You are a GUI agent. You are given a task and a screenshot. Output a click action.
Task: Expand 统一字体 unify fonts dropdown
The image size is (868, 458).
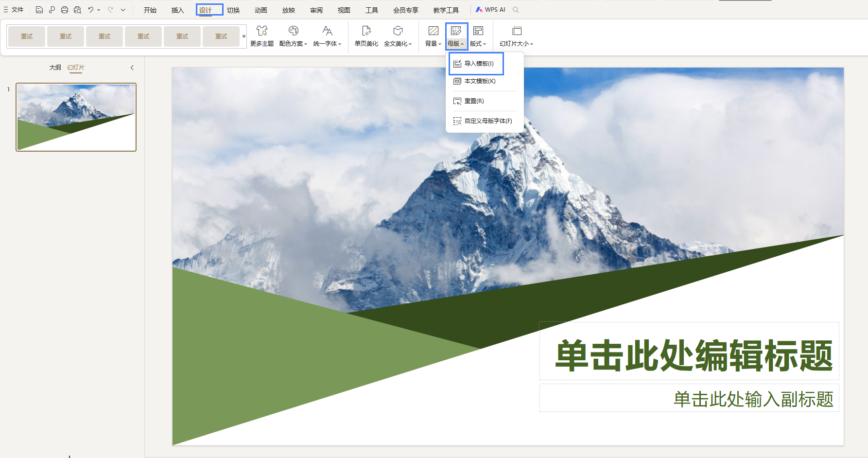pyautogui.click(x=327, y=36)
